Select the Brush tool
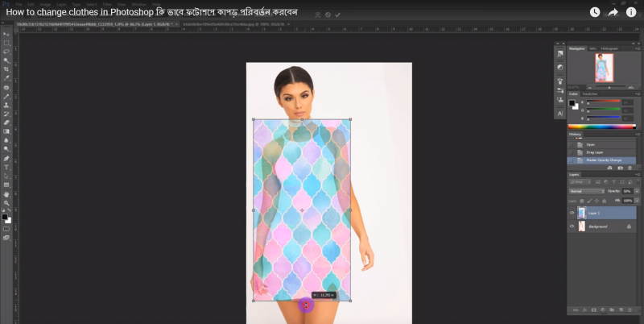 (6, 97)
